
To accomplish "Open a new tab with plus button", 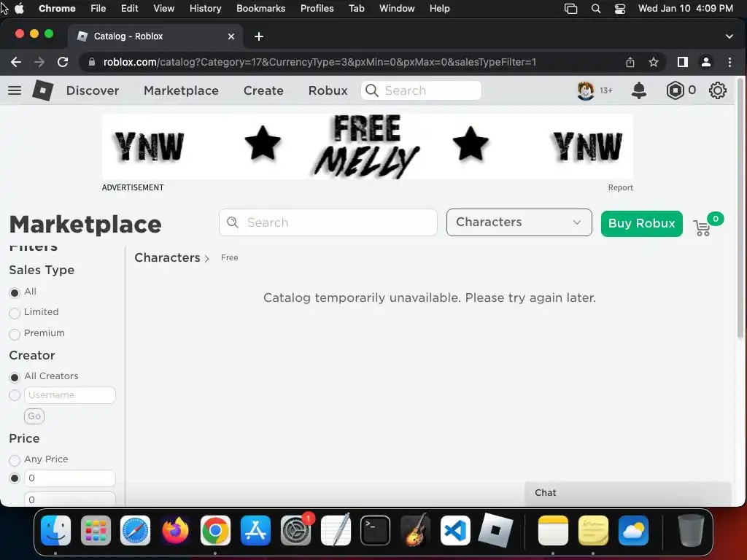I will 259,36.
